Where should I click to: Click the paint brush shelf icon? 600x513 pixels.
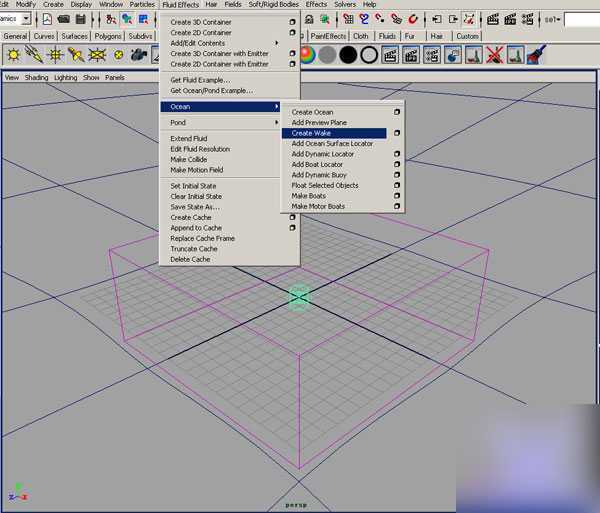pyautogui.click(x=536, y=55)
